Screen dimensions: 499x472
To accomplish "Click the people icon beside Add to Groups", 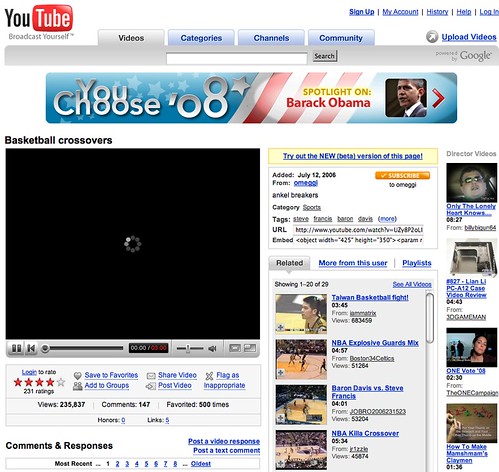I will coord(78,386).
